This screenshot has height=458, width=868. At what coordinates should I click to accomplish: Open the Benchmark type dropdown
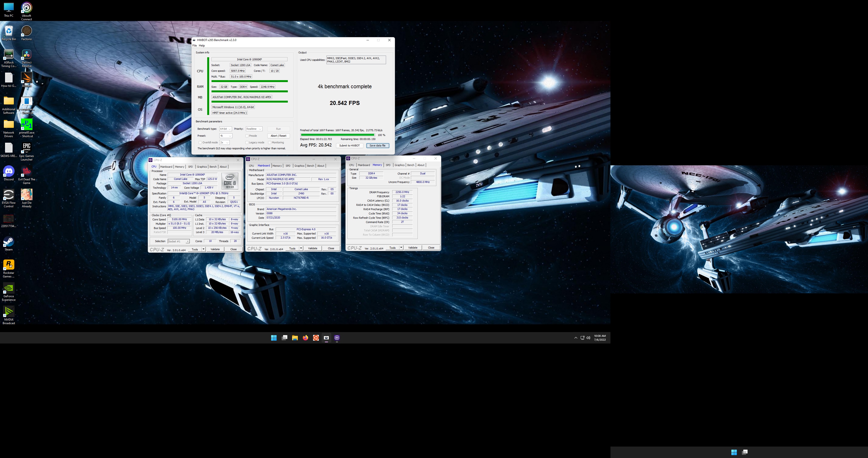225,129
